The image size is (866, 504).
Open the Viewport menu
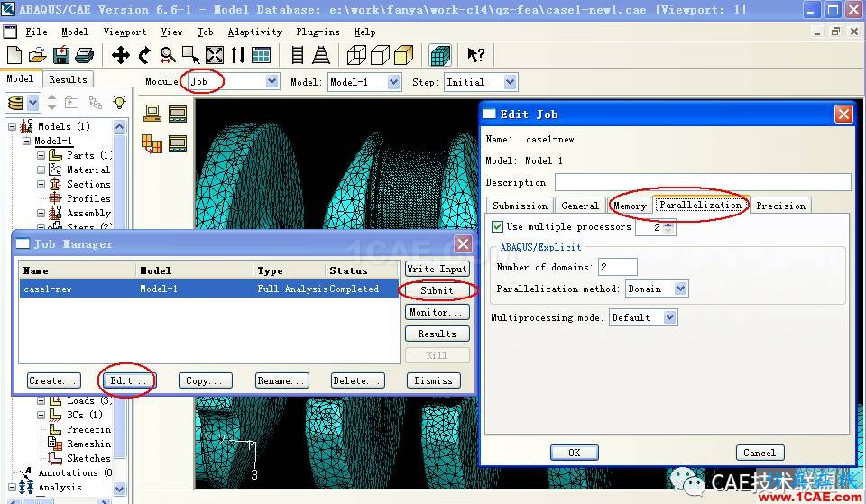(x=124, y=32)
